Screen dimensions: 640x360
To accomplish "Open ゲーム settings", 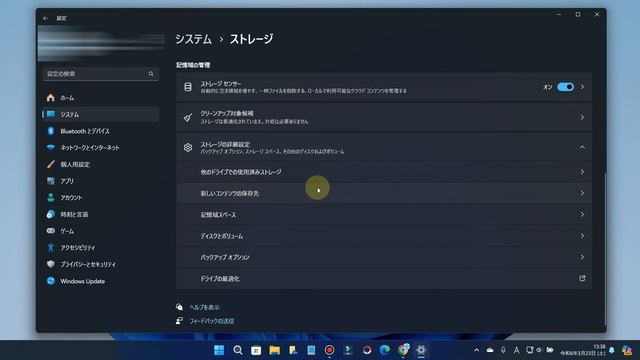I will pyautogui.click(x=100, y=231).
